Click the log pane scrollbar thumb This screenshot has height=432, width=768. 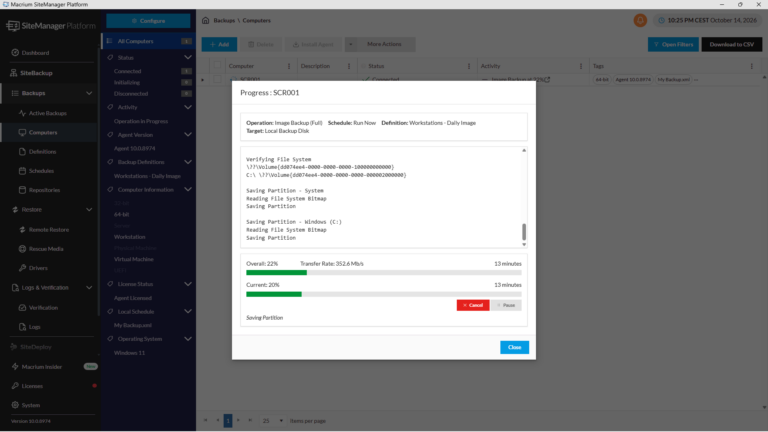[524, 232]
